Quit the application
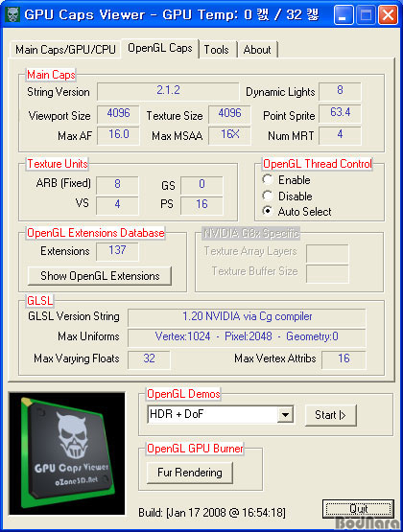 pos(358,509)
